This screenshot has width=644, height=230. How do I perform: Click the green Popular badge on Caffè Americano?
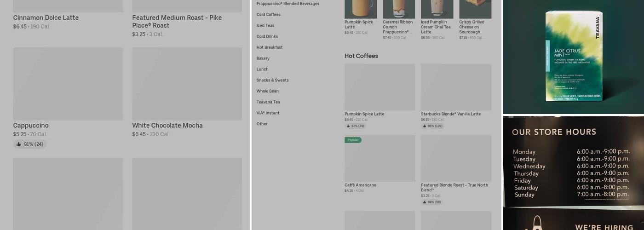(x=353, y=140)
